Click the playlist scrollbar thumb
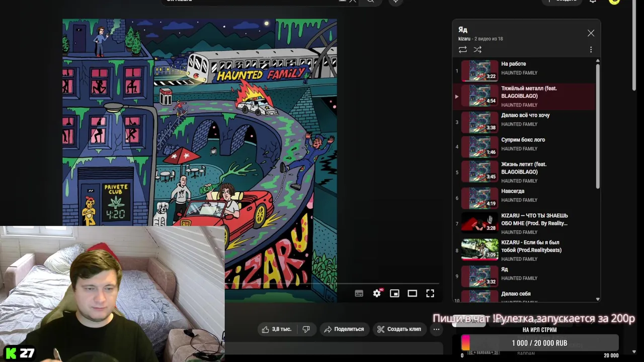This screenshot has height=362, width=644. pos(598,127)
